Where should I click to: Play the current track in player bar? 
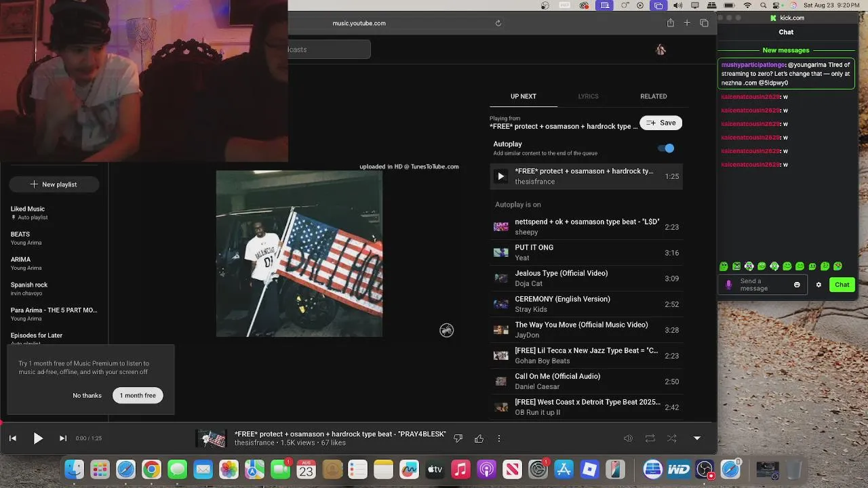click(x=38, y=439)
